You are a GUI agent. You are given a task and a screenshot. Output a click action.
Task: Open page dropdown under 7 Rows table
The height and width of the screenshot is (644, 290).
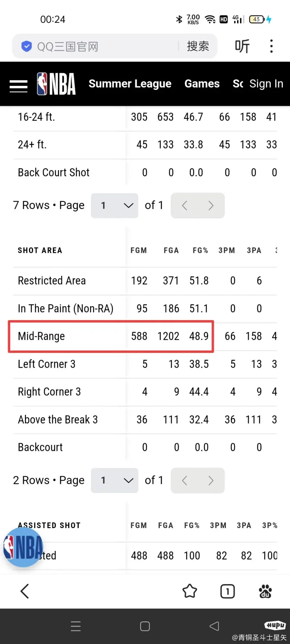pos(115,206)
